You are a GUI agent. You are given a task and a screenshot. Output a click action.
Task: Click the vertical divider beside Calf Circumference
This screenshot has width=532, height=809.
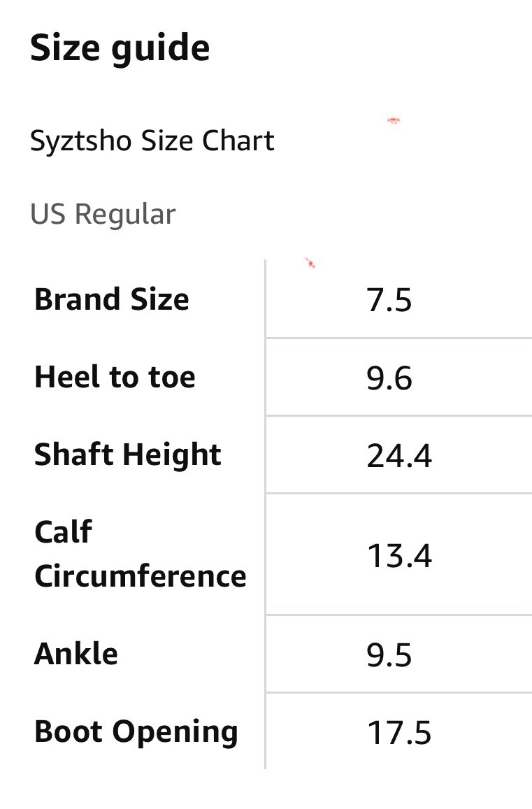(266, 554)
